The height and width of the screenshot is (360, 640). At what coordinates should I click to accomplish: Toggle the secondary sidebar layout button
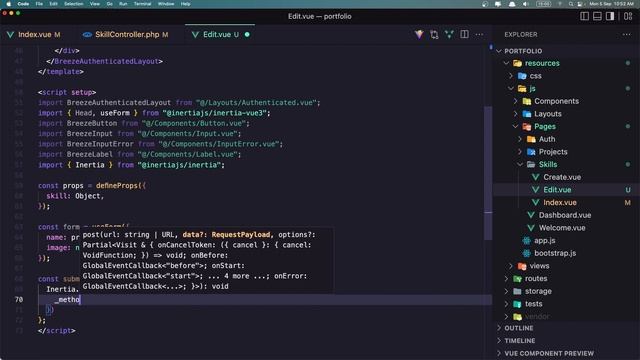[x=610, y=16]
